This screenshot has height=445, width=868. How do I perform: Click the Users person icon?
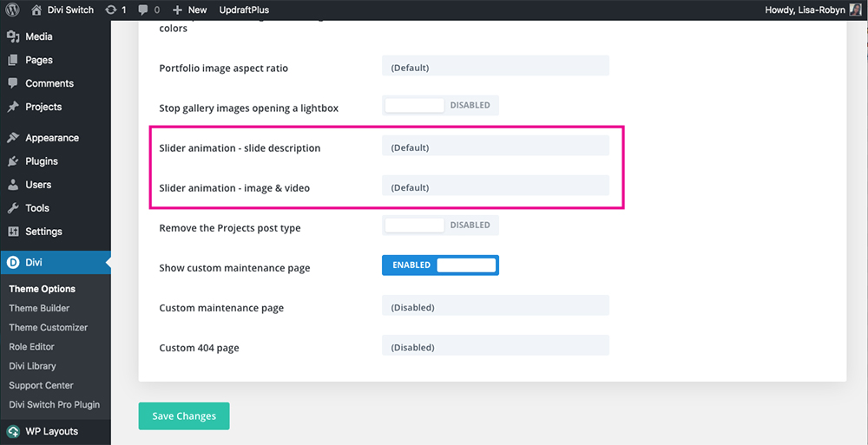coord(13,184)
